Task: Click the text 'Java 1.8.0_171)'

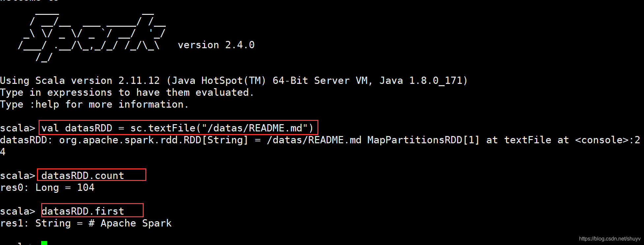Action: 424,81
